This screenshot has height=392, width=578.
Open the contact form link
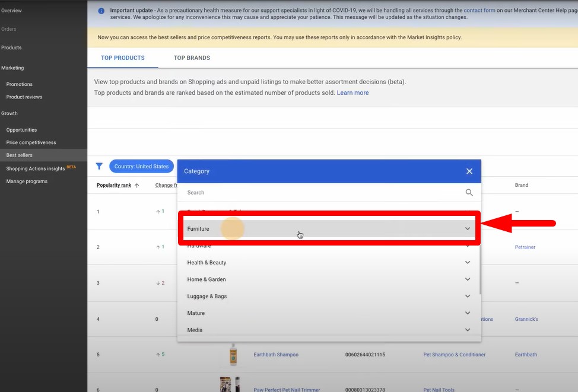pos(479,10)
